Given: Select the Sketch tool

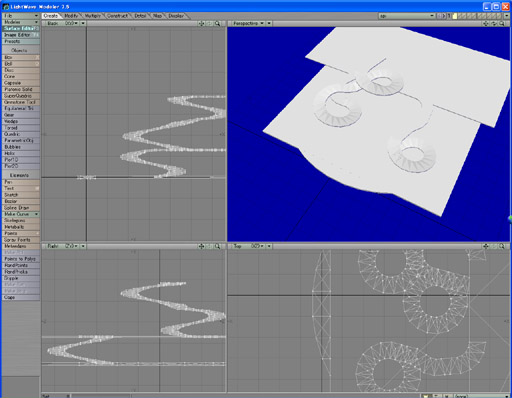Looking at the screenshot, I should (21, 195).
